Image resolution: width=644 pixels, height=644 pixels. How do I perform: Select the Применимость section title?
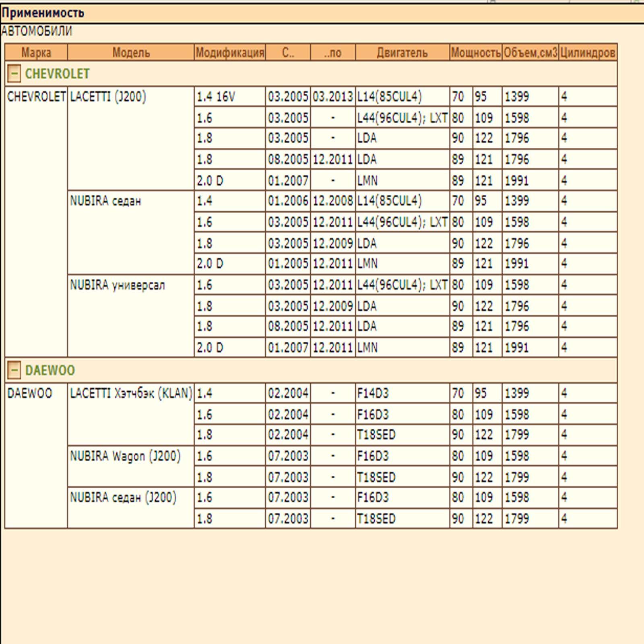coord(43,13)
